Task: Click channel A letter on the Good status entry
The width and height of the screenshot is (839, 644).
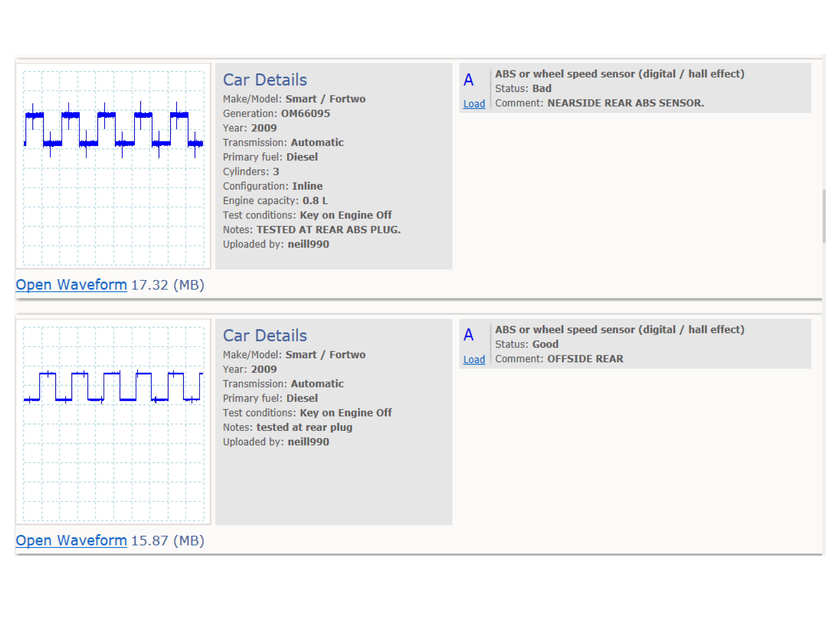Action: coord(468,335)
